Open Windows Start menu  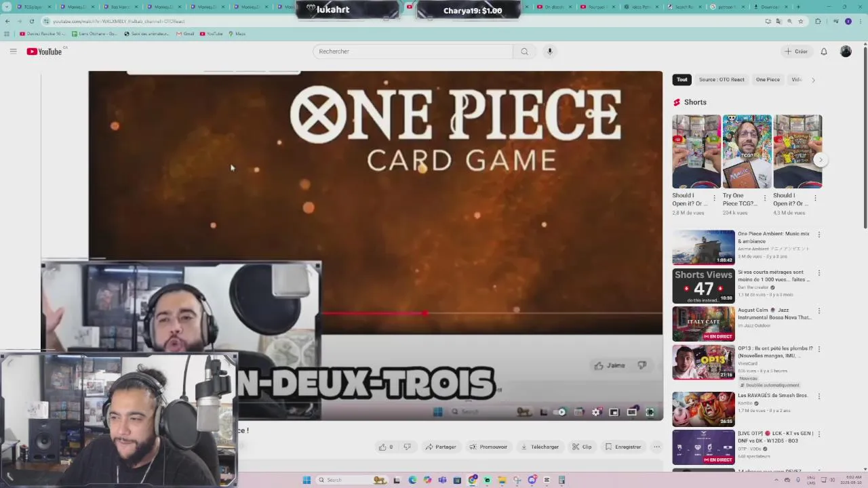click(307, 480)
